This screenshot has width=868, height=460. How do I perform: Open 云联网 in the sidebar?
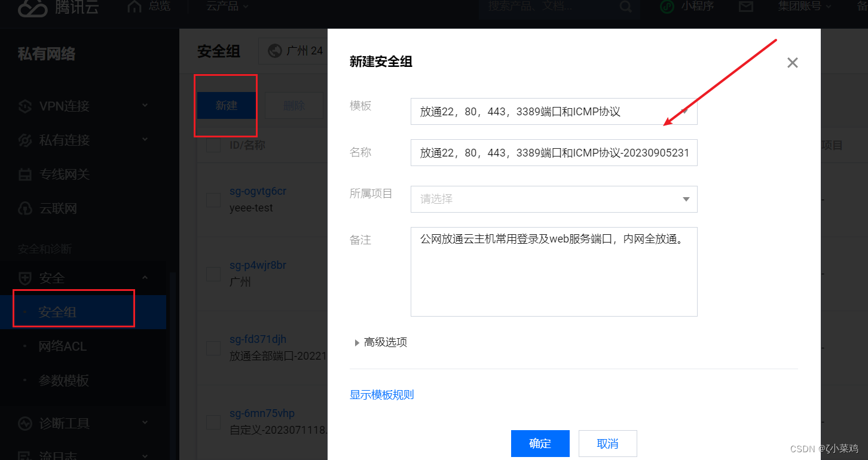[58, 208]
